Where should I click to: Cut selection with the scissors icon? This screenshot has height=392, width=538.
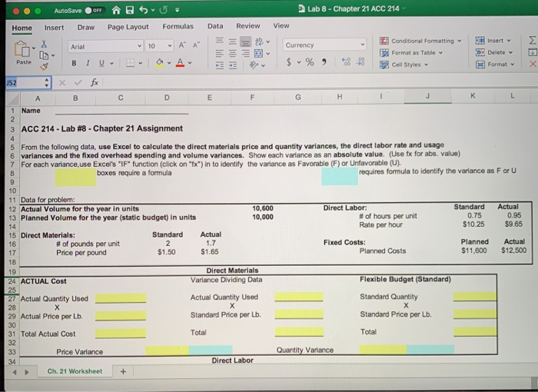45,44
